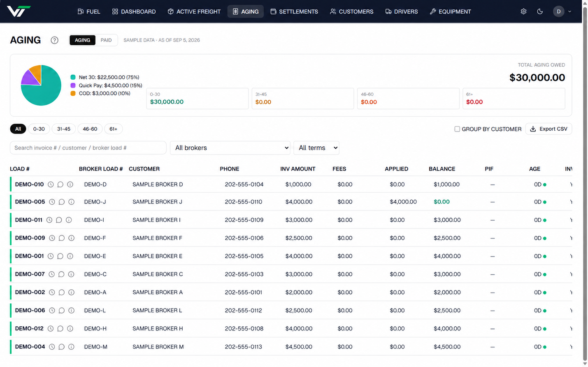Open the comment icon for DEMO-001

pos(60,256)
